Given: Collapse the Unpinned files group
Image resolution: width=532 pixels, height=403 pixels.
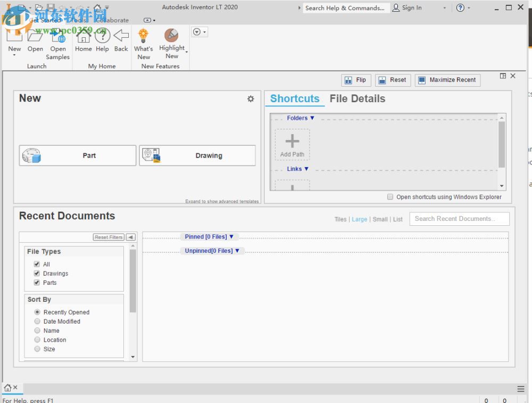Looking at the screenshot, I should [x=212, y=251].
